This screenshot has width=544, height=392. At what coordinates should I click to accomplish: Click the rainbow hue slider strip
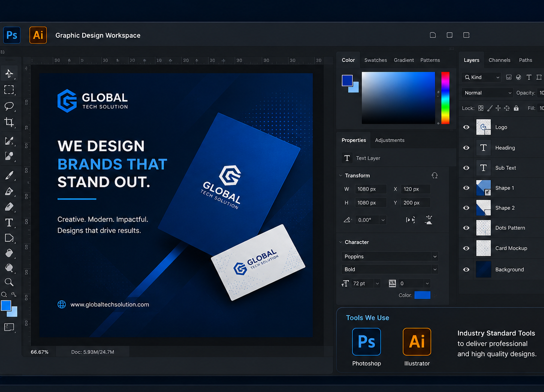pos(445,98)
